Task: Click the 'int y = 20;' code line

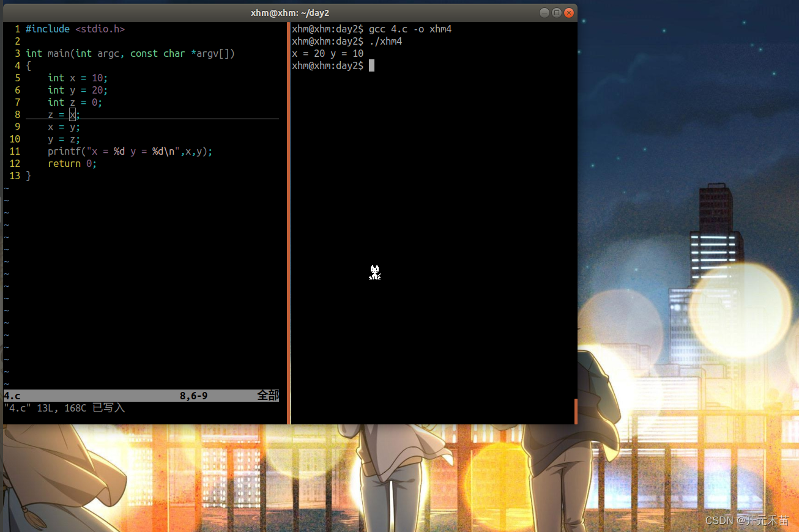Action: point(78,90)
